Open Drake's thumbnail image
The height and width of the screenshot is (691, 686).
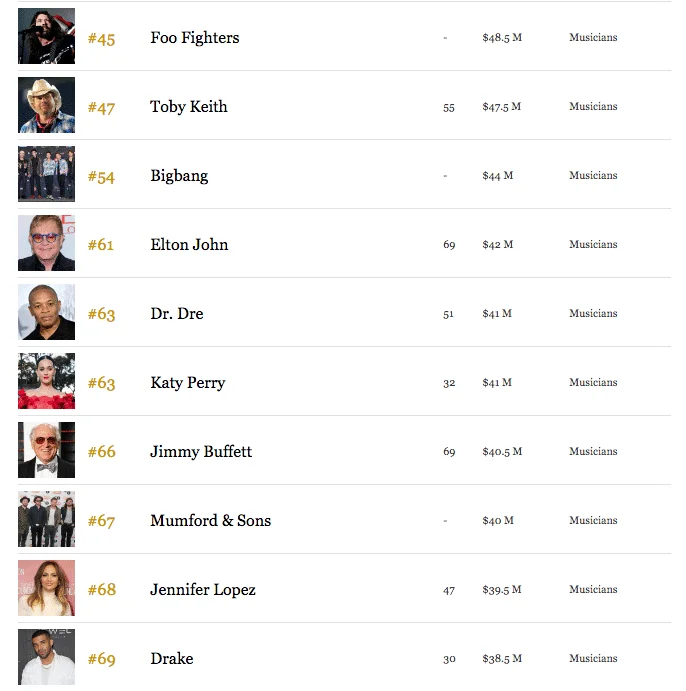46,658
